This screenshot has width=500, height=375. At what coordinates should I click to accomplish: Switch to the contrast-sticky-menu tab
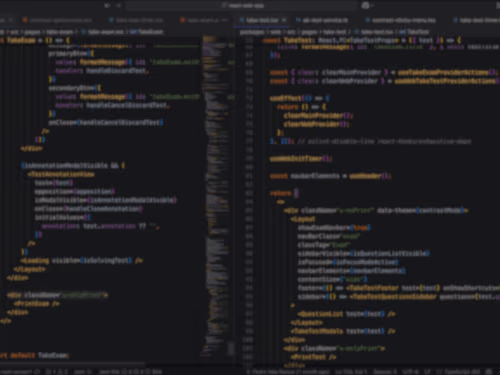coord(403,20)
